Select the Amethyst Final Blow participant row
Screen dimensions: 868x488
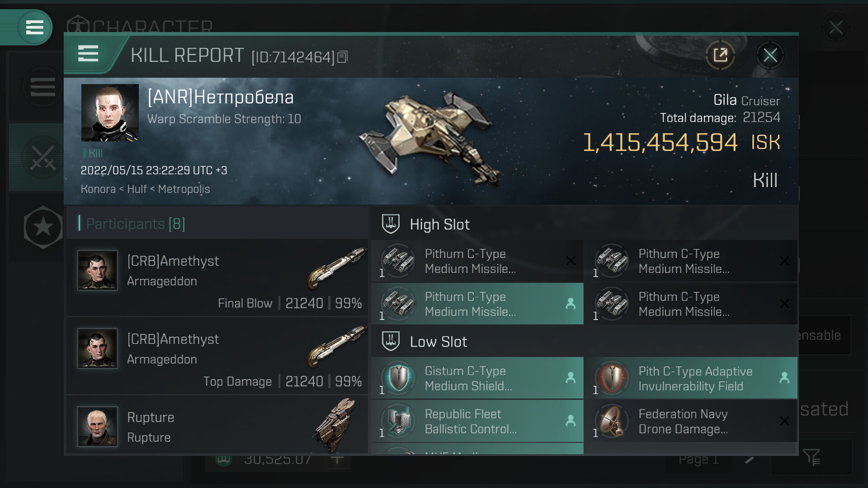(x=217, y=278)
